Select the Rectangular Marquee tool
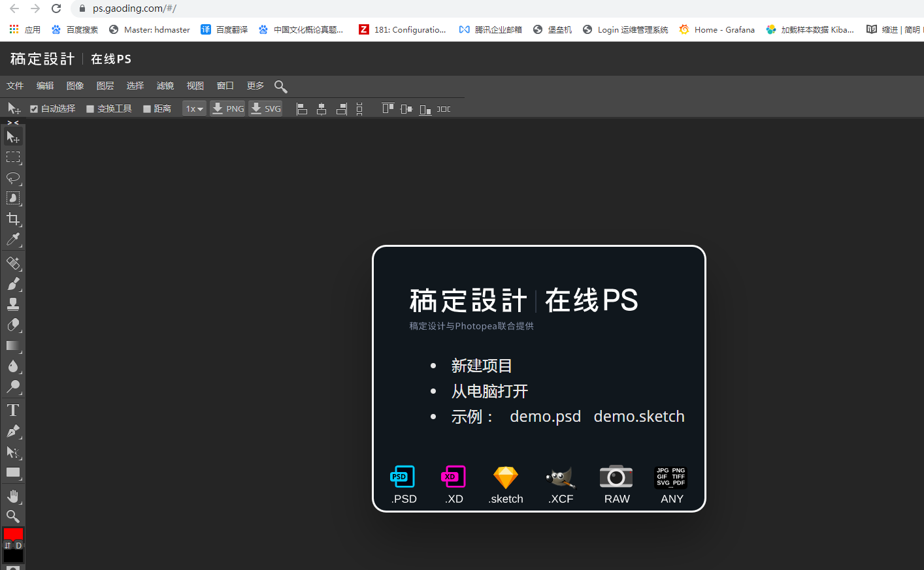This screenshot has height=570, width=924. point(13,157)
